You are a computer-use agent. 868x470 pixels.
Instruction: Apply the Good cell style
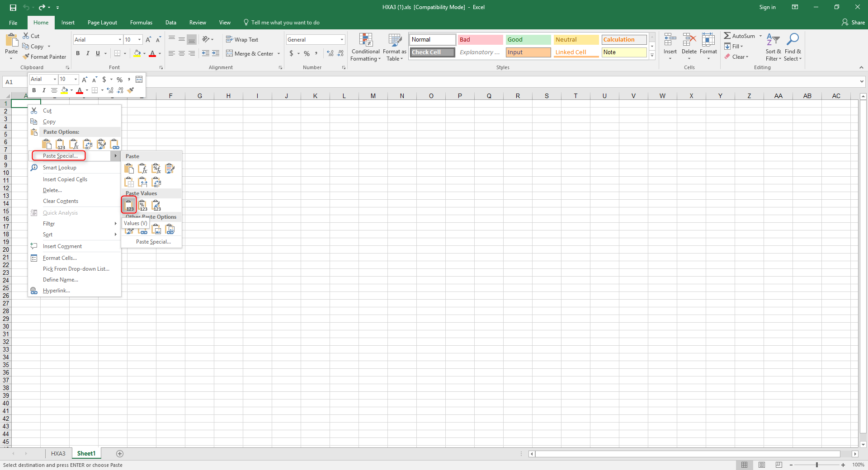[528, 40]
